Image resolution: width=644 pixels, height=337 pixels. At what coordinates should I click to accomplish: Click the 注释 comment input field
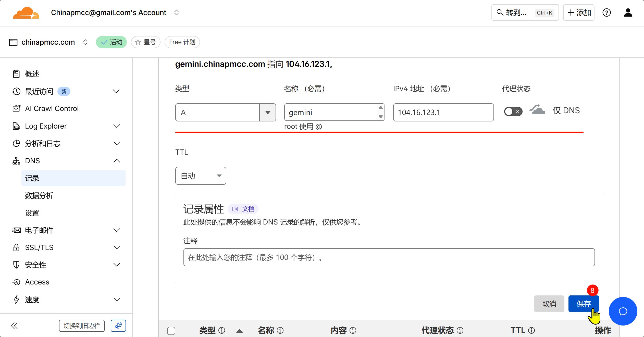tap(389, 257)
